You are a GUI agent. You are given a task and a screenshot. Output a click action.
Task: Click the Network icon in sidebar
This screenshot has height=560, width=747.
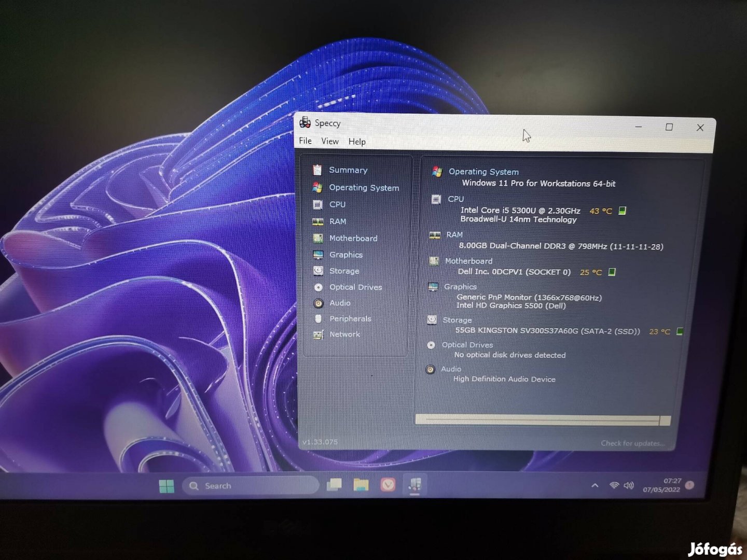pyautogui.click(x=319, y=334)
